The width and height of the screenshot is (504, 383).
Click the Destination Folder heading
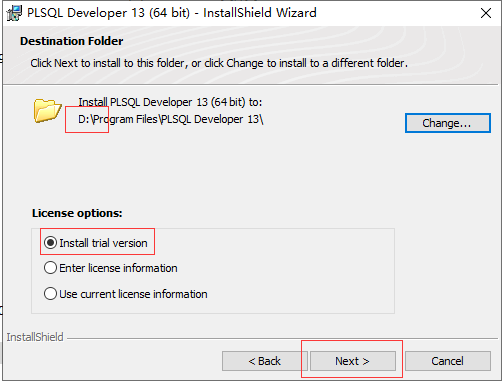coord(72,41)
